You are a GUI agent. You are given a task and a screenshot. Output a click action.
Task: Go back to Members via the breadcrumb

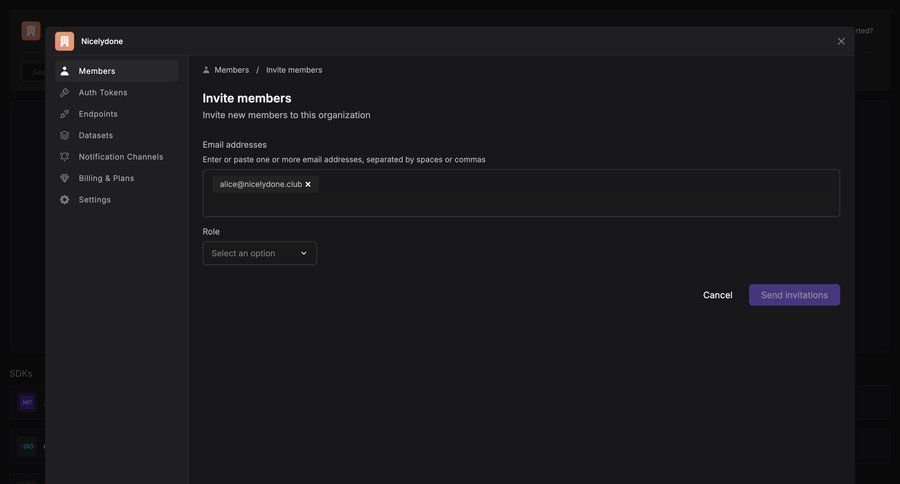[x=231, y=70]
